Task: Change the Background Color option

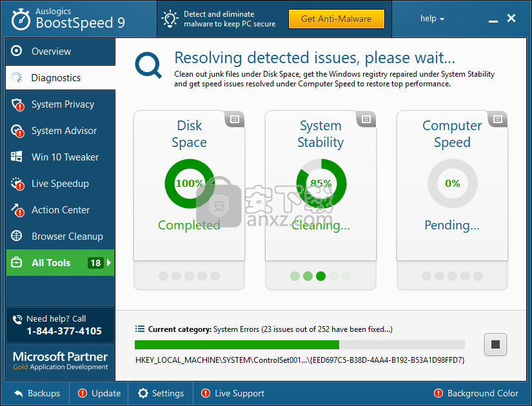Action: [x=476, y=394]
